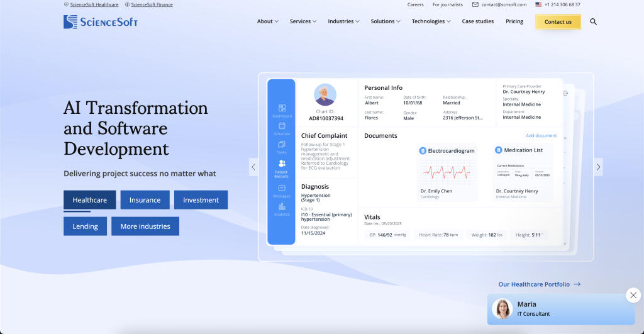Click Add document in the Documents panel
Screen dimensions: 644x334
[x=541, y=136]
